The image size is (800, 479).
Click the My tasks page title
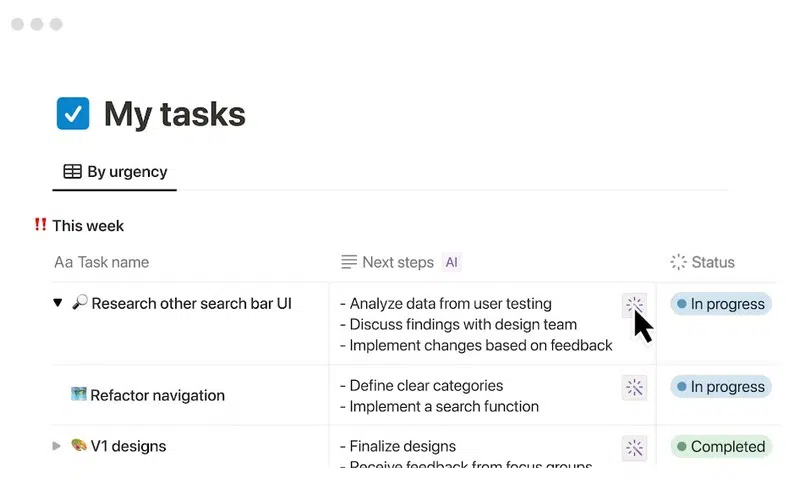pos(175,114)
